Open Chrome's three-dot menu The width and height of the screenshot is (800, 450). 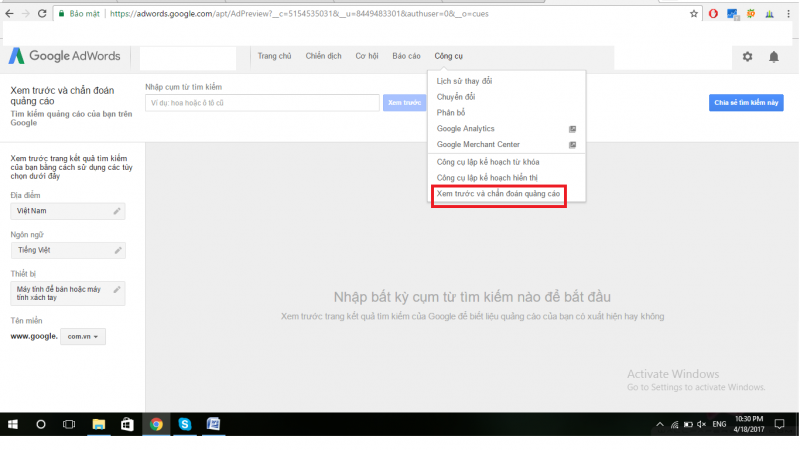pos(788,14)
